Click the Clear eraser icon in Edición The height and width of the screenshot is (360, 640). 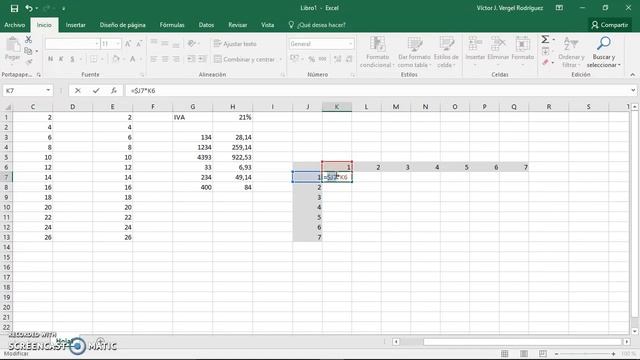coord(545,62)
